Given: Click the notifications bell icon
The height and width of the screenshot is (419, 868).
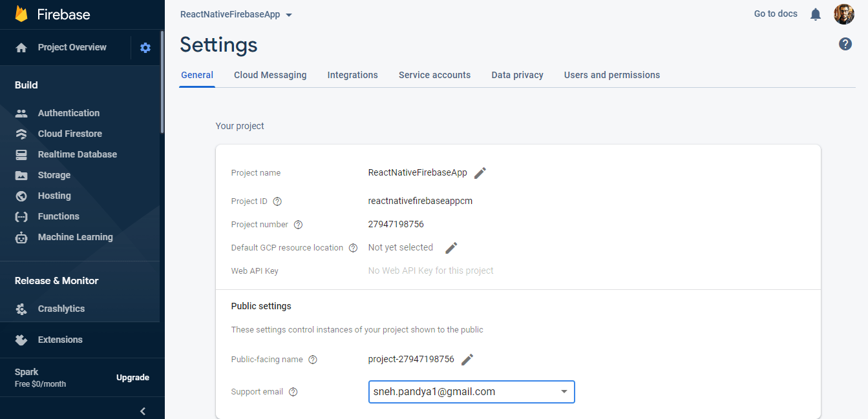Looking at the screenshot, I should click(x=816, y=14).
